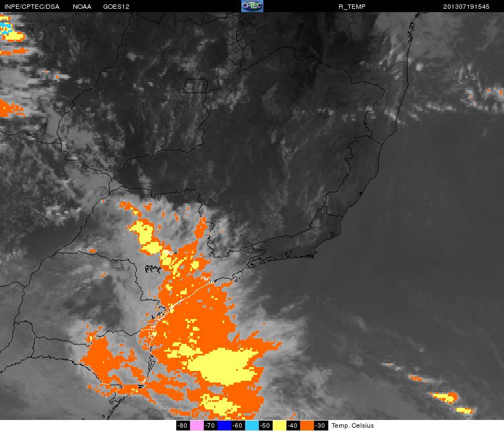Pick the yellow legend swatch after -50
The height and width of the screenshot is (431, 504).
(279, 425)
